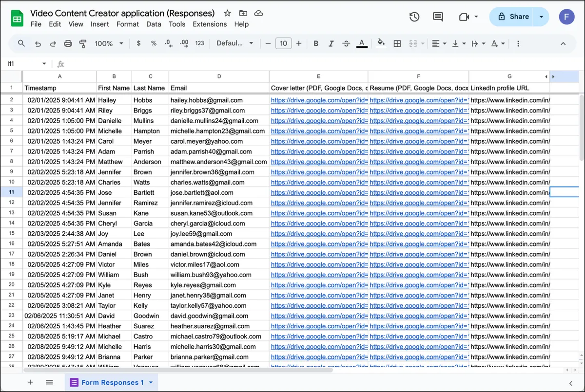The width and height of the screenshot is (585, 392).
Task: Open the Extensions menu
Action: tap(210, 24)
